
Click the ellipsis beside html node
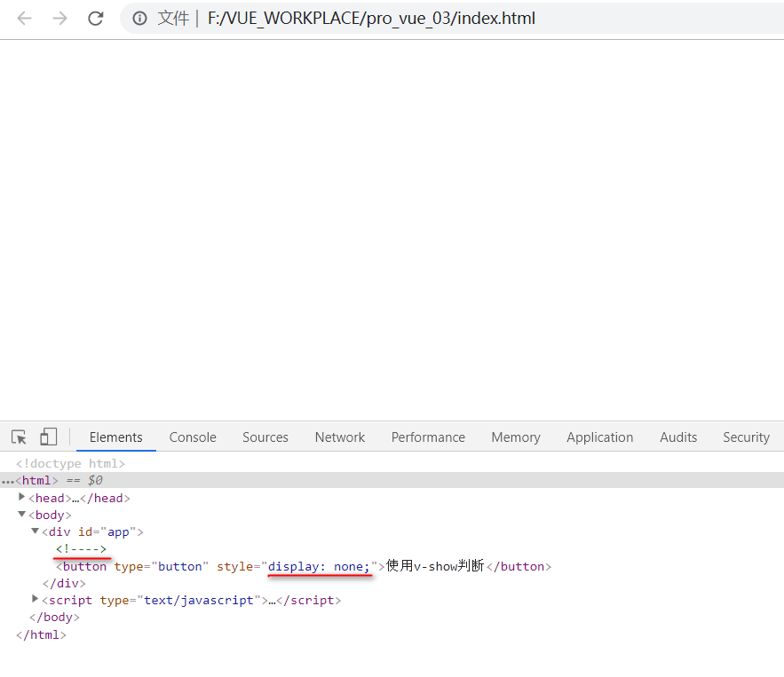7,482
